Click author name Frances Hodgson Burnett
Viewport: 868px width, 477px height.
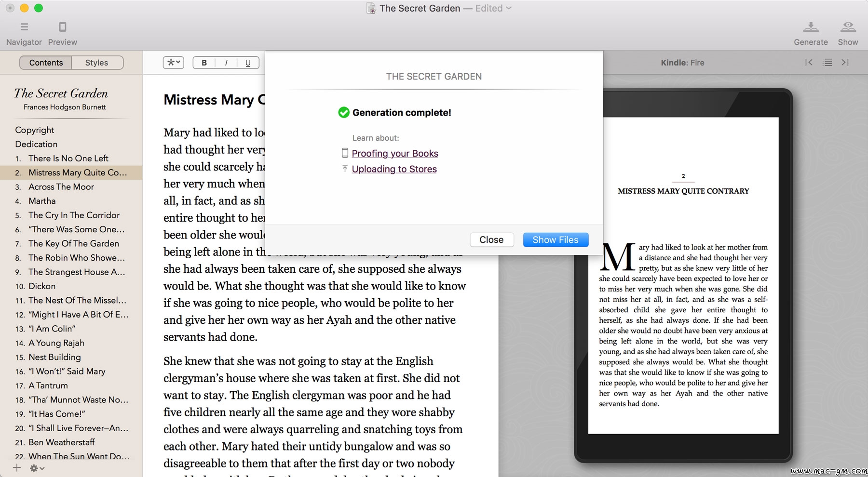coord(65,107)
